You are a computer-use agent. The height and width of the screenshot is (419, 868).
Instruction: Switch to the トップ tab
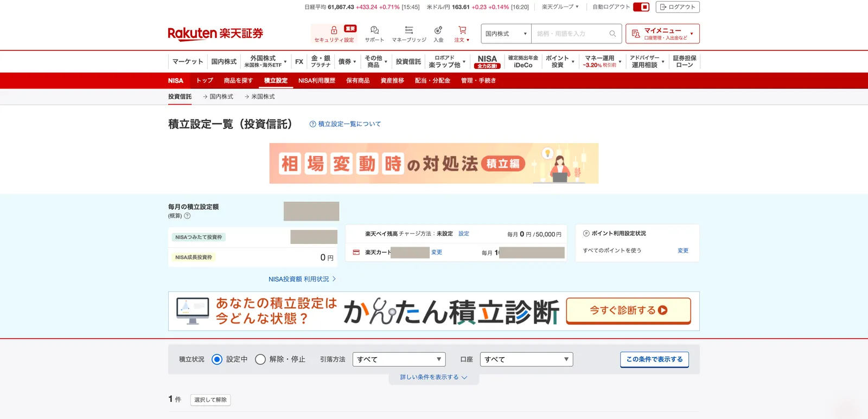pos(205,81)
